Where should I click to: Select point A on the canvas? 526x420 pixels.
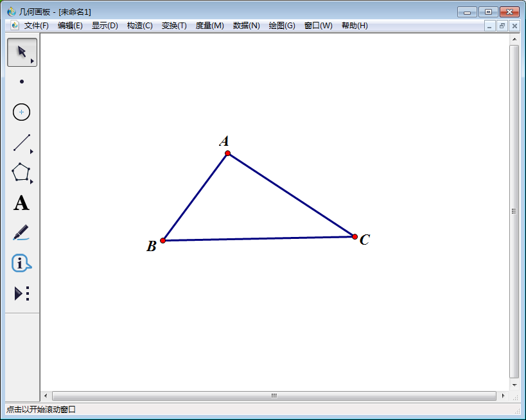click(x=227, y=153)
